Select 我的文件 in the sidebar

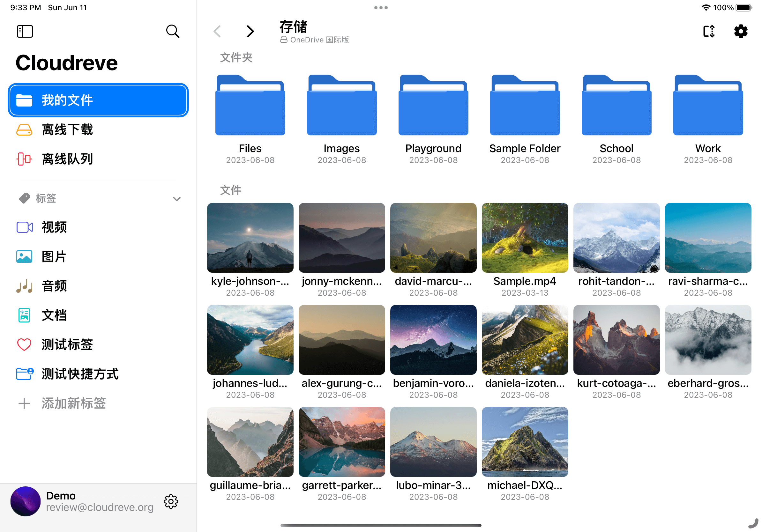point(98,100)
